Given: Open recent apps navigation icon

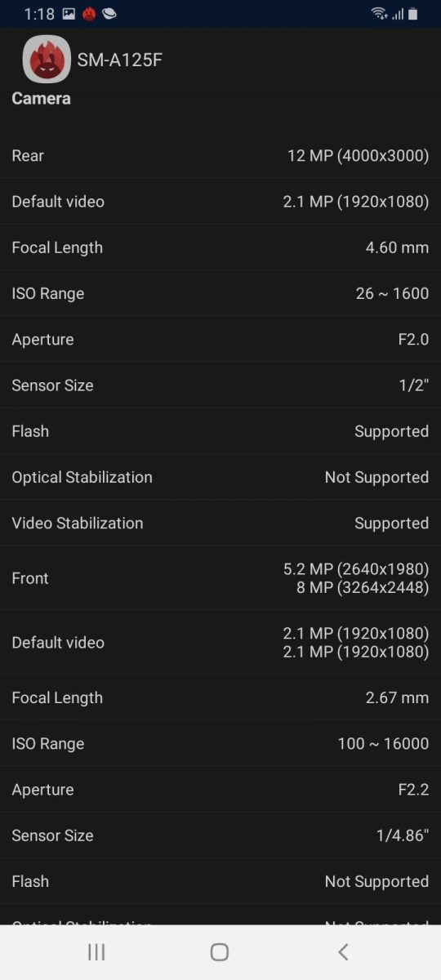Looking at the screenshot, I should pos(96,951).
